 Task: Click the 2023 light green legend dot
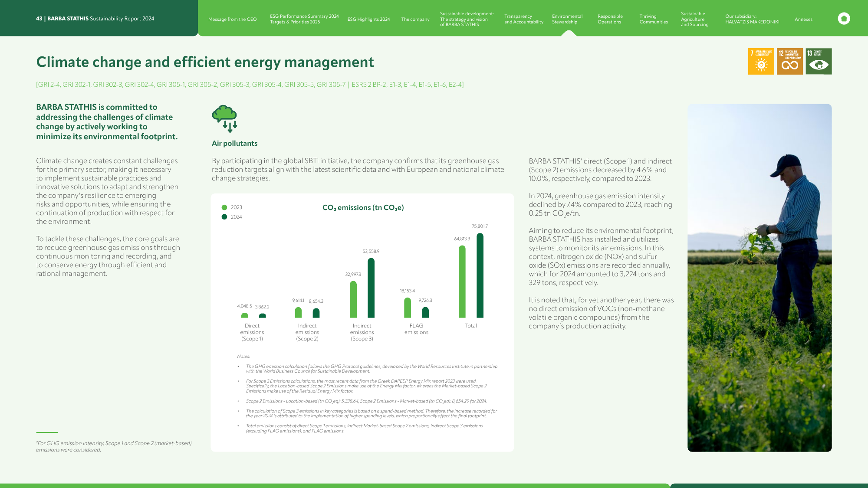pyautogui.click(x=224, y=207)
